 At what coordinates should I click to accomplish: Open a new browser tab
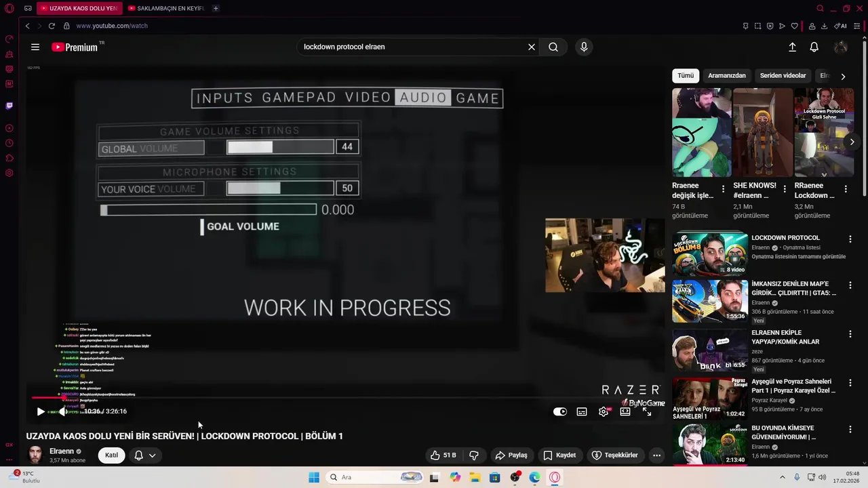click(216, 8)
